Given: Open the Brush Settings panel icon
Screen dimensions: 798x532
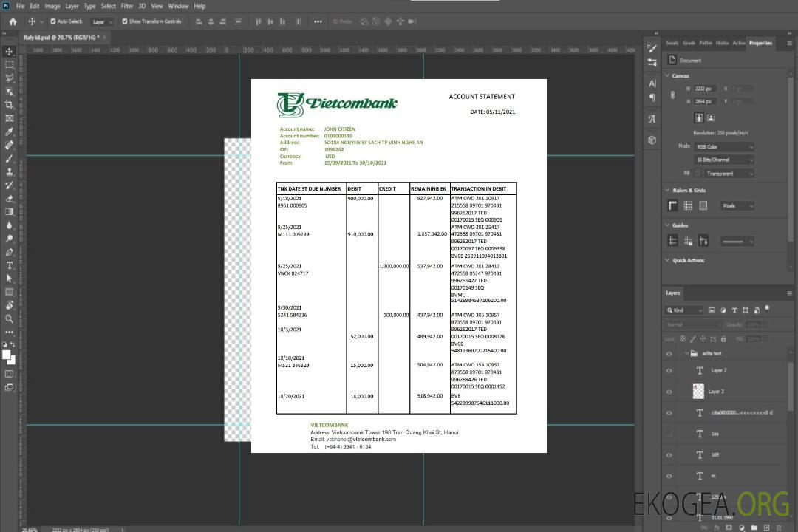Looking at the screenshot, I should point(652,48).
